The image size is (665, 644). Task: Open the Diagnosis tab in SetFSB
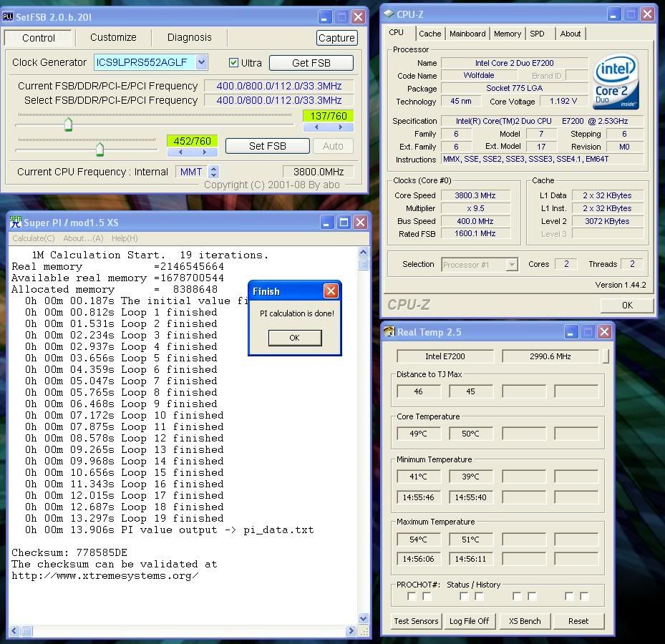(189, 37)
